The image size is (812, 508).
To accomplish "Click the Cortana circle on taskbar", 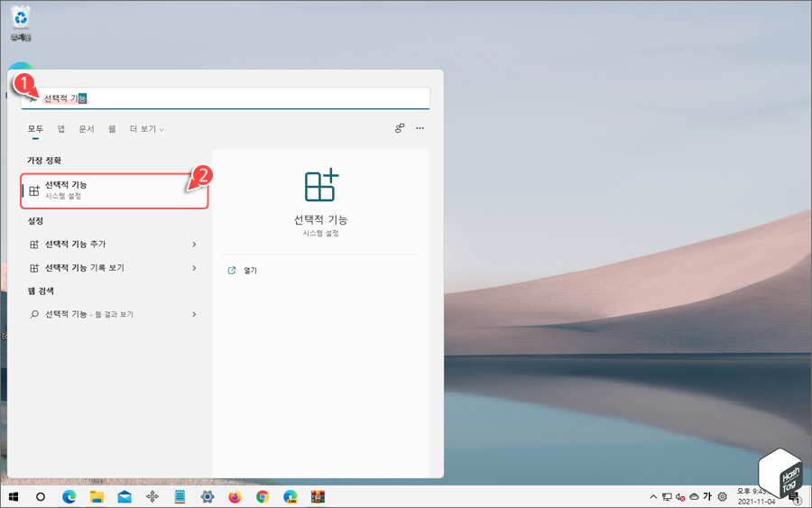I will (41, 497).
